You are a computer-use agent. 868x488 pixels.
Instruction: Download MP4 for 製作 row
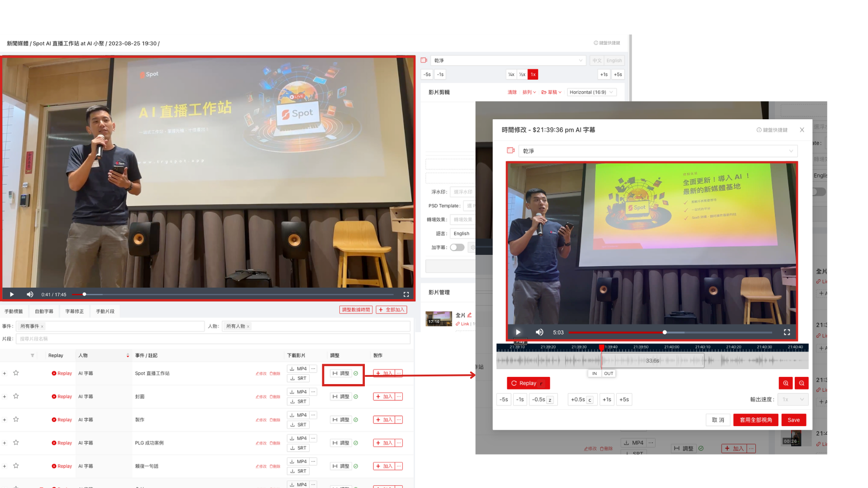298,415
